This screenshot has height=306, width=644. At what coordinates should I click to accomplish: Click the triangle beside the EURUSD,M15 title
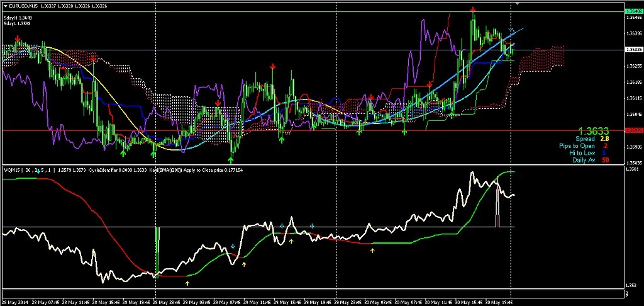coord(5,5)
